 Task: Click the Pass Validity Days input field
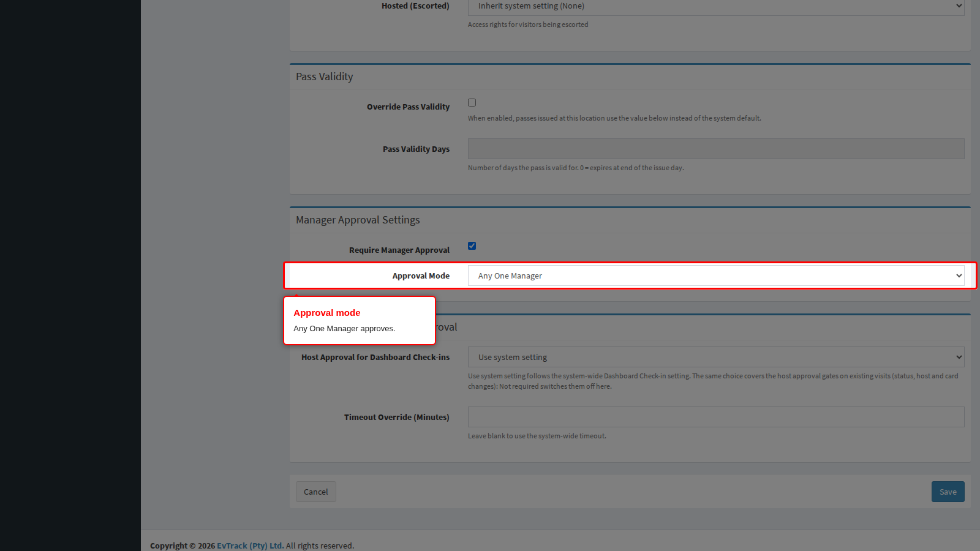pos(716,149)
